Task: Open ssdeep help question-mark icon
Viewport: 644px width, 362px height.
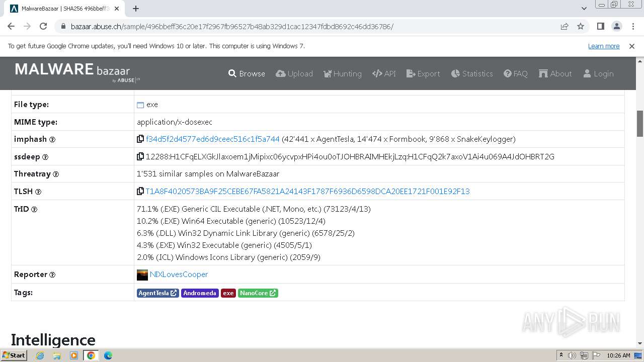Action: click(45, 157)
